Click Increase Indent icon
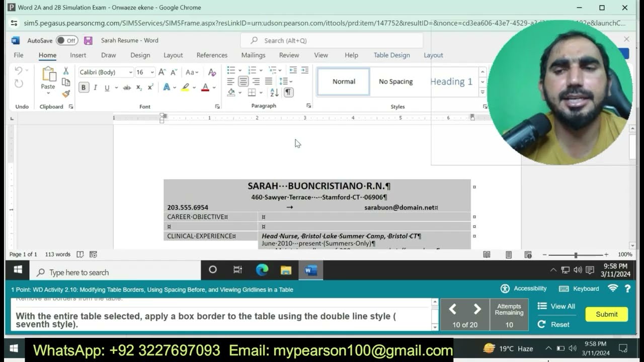644x362 pixels. [305, 70]
